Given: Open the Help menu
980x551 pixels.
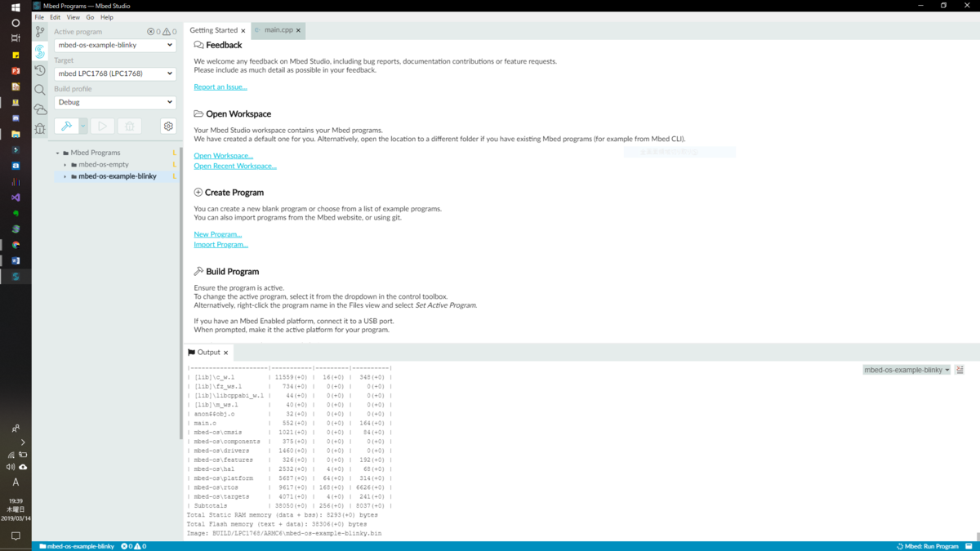Looking at the screenshot, I should point(107,17).
